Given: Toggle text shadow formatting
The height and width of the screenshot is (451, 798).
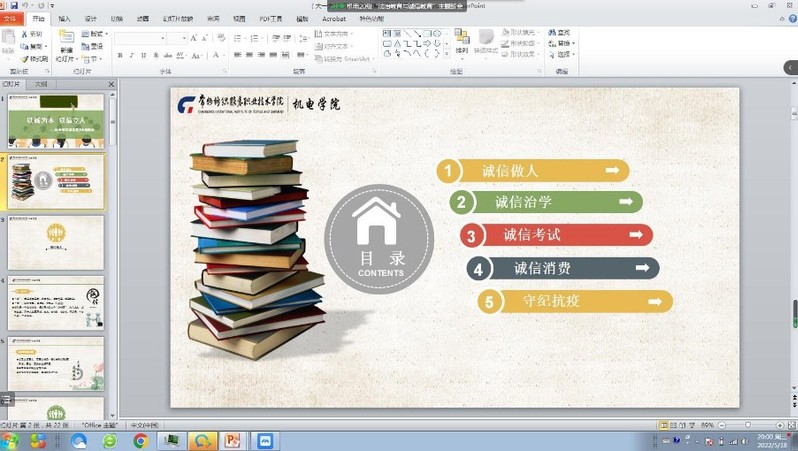Looking at the screenshot, I should [156, 55].
